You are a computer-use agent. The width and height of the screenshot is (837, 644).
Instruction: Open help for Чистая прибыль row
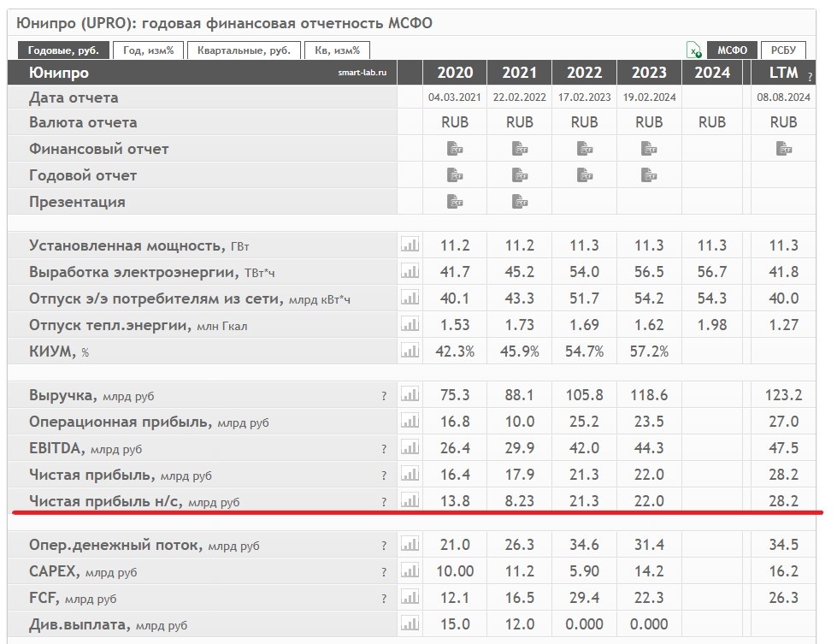click(x=384, y=476)
